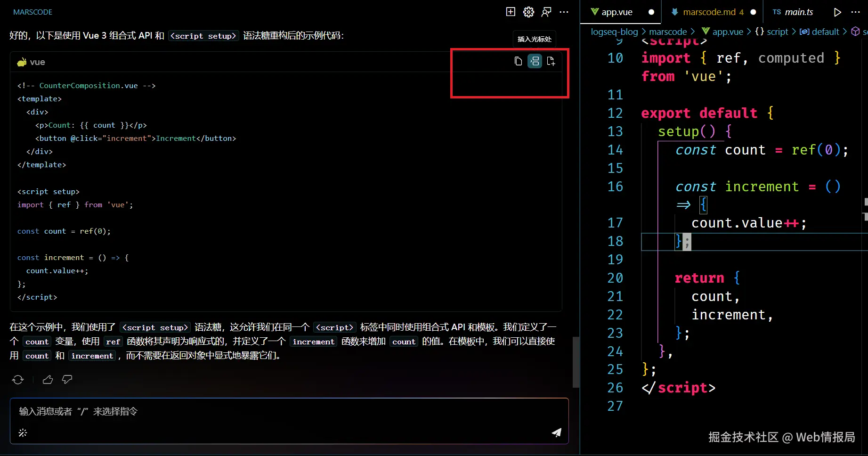Open the app.vue breadcrumb
Viewport: 868px width, 456px height.
(722, 32)
